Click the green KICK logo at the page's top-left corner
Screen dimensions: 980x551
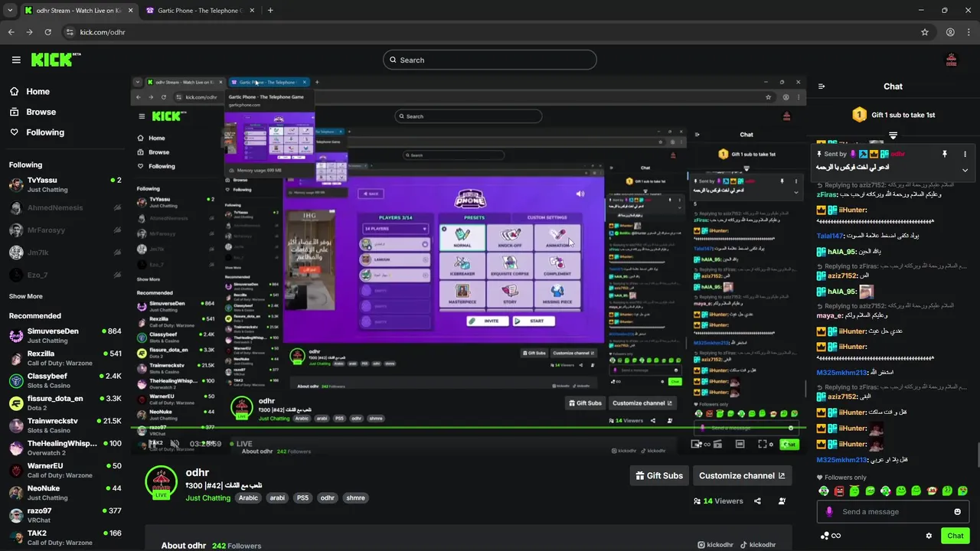pos(56,60)
